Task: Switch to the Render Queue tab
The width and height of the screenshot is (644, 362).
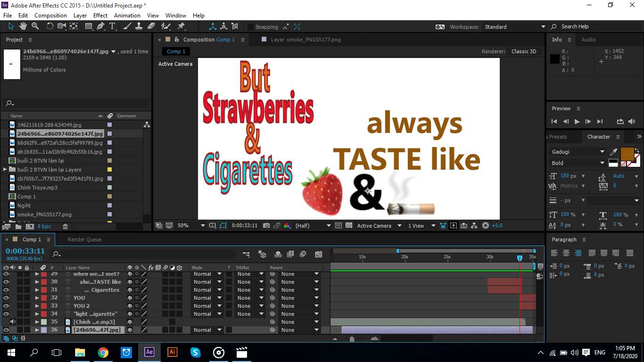Action: coord(84,239)
